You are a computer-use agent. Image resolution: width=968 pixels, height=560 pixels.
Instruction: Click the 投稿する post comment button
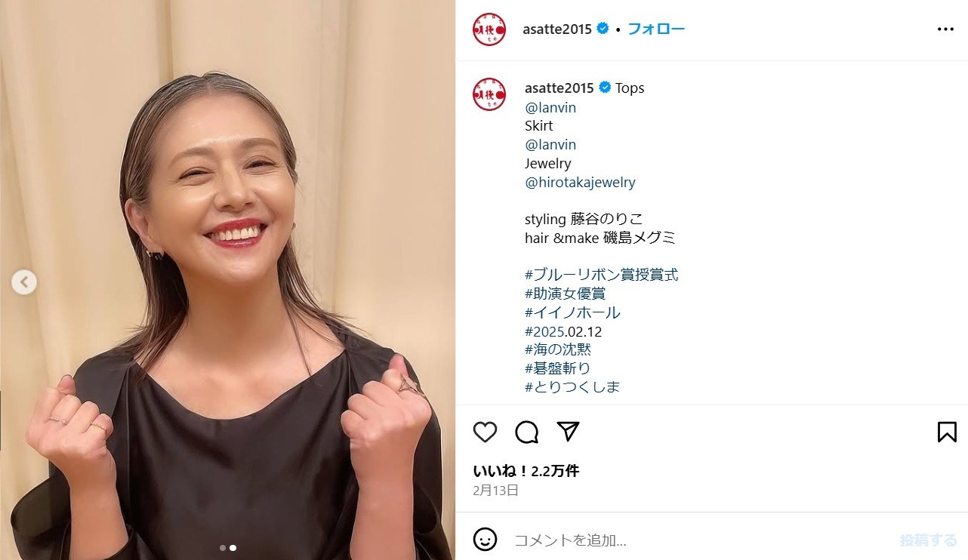(928, 540)
